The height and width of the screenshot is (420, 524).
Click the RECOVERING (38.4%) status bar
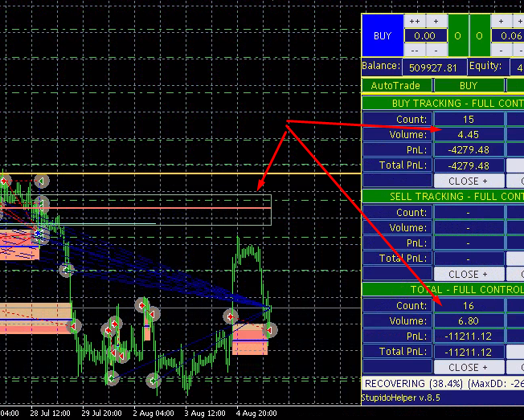[x=443, y=384]
